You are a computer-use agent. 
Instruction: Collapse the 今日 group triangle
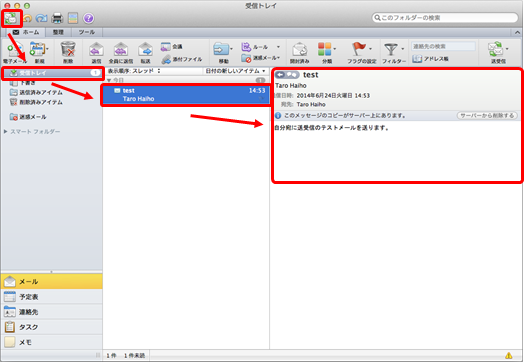click(x=109, y=81)
